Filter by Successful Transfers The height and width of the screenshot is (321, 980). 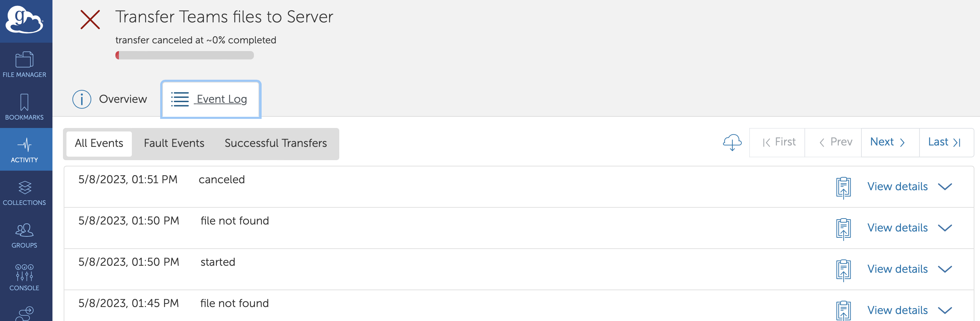click(276, 143)
